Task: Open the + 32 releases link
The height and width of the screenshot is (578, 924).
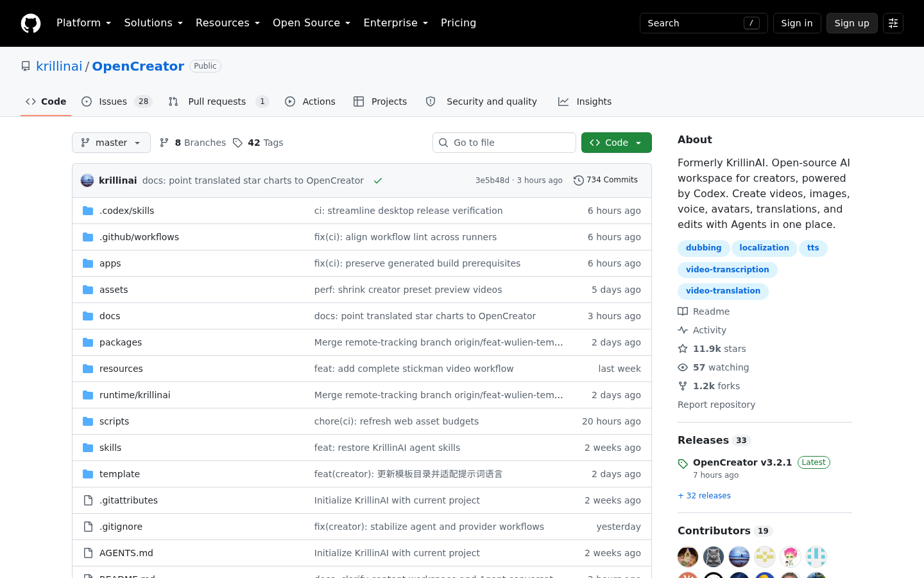Action: 704,496
